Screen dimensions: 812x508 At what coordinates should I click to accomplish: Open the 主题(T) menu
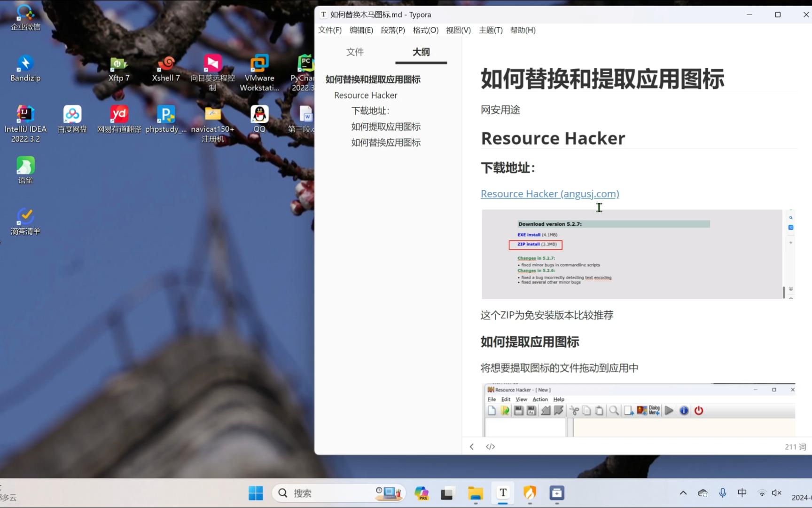pos(490,30)
